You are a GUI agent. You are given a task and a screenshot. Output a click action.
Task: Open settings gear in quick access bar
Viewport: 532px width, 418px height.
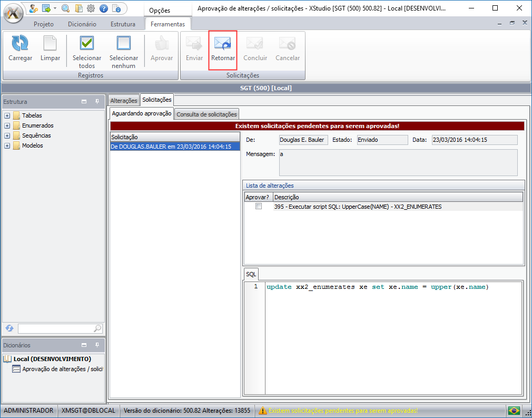[91, 8]
